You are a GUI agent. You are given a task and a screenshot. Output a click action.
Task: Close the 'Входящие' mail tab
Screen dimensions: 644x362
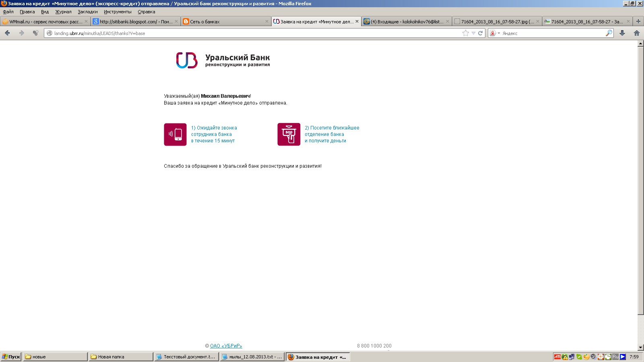coord(447,21)
